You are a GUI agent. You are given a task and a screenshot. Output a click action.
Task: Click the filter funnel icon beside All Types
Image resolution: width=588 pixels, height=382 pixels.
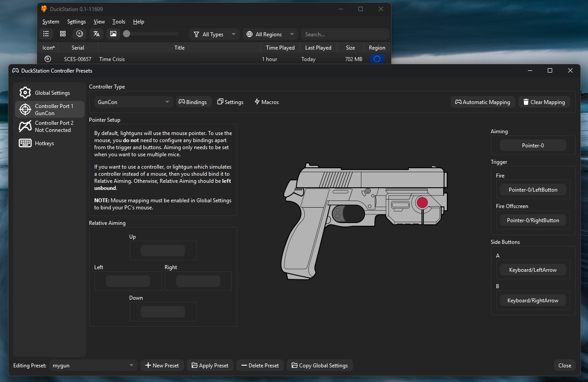pos(196,35)
